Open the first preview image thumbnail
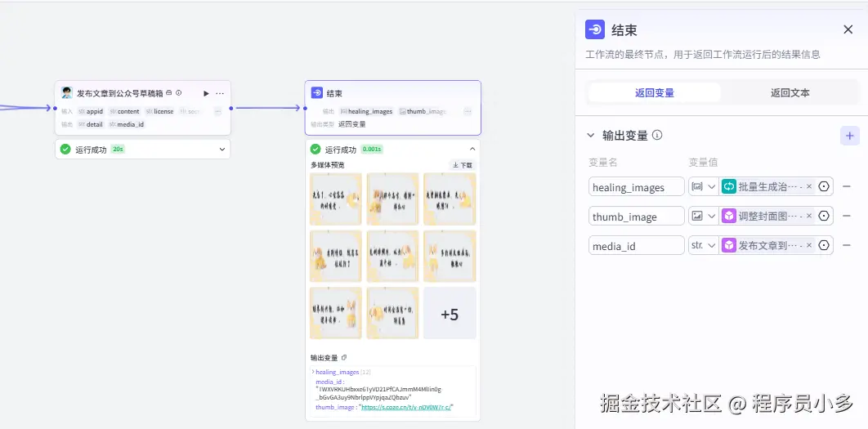868x429 pixels. (x=336, y=199)
